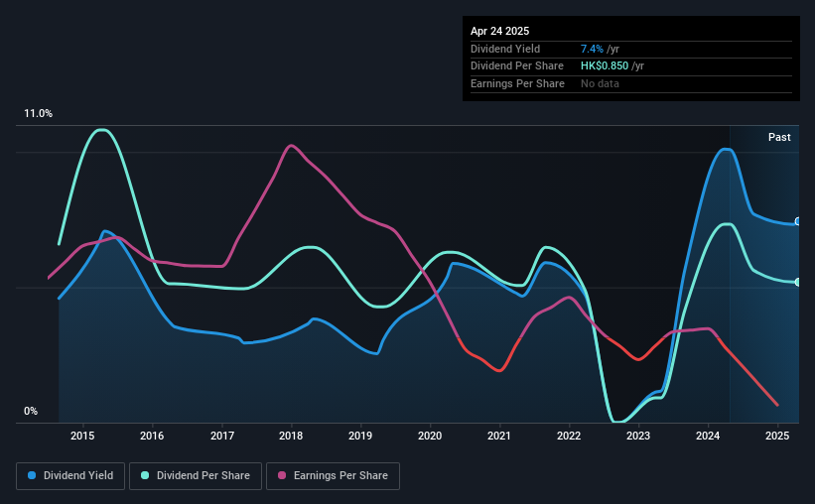Click the 2020 x-axis label
The image size is (815, 504).
430,436
